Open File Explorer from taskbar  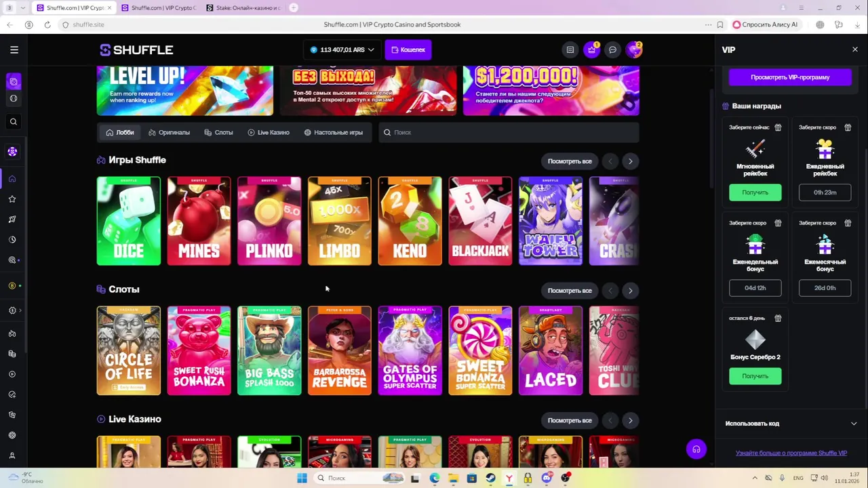(453, 478)
